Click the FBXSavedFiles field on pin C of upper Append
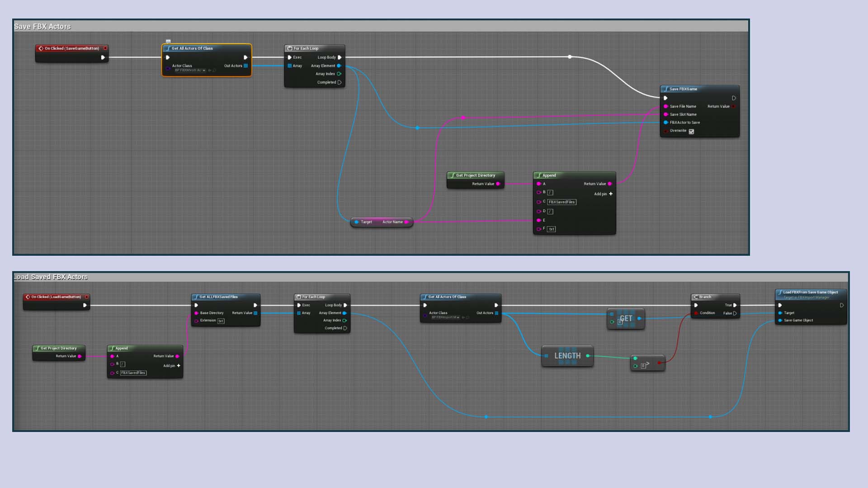Viewport: 868px width, 488px height. (561, 202)
